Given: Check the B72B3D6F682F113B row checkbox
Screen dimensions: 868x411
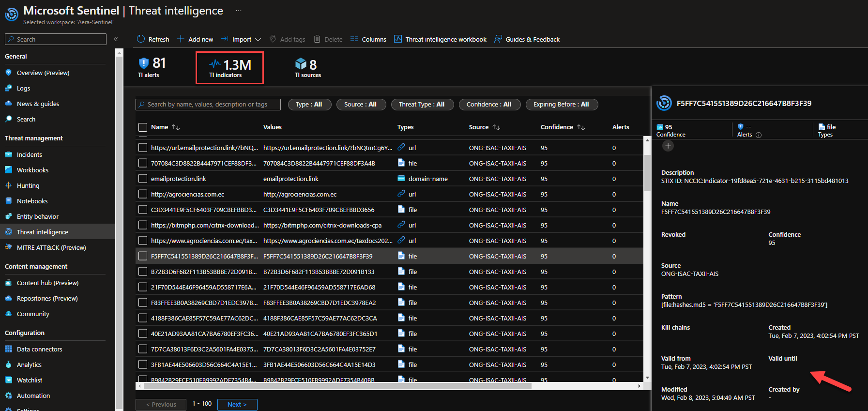Looking at the screenshot, I should point(143,272).
